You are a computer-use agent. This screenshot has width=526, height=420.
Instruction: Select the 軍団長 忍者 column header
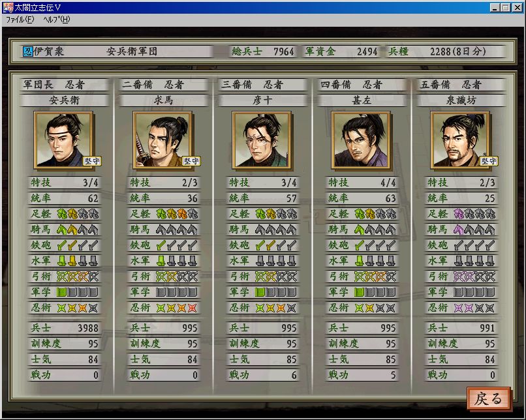pyautogui.click(x=64, y=85)
